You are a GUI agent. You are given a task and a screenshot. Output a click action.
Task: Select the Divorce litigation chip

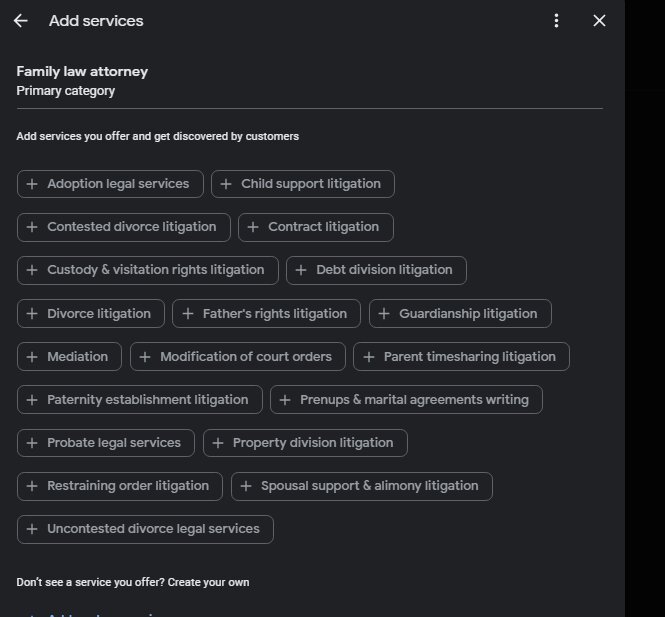[91, 314]
